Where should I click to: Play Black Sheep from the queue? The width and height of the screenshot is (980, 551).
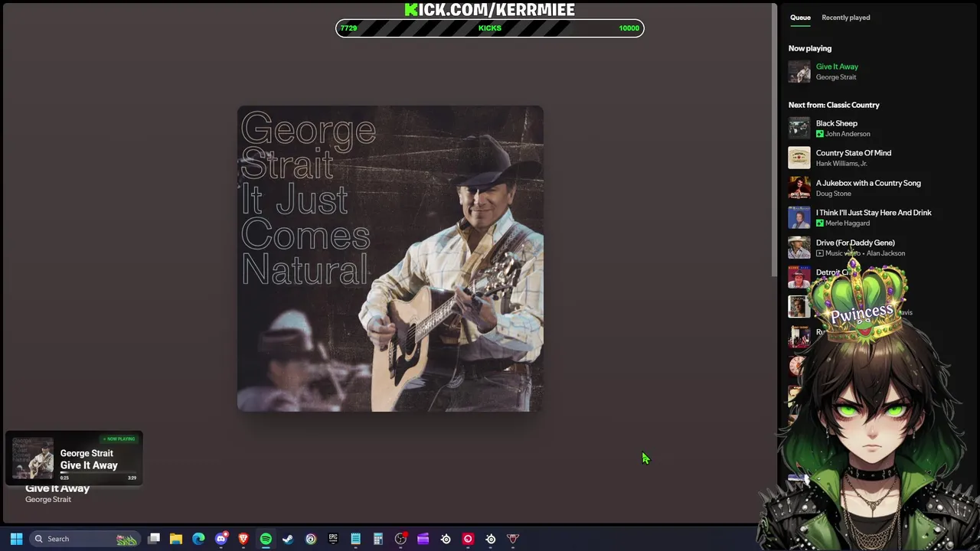pyautogui.click(x=836, y=123)
